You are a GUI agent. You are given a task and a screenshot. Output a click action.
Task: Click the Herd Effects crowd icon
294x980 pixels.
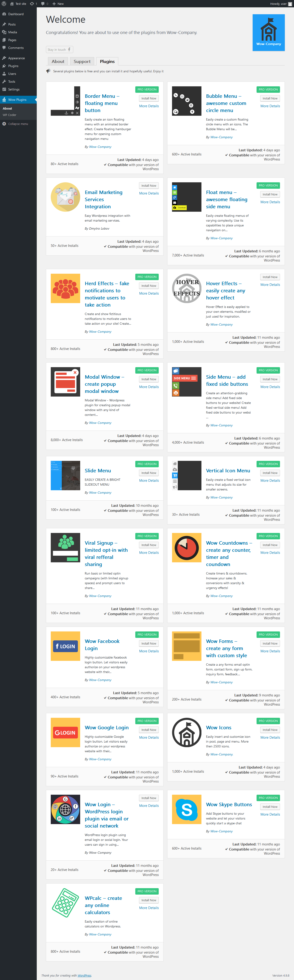coord(65,288)
